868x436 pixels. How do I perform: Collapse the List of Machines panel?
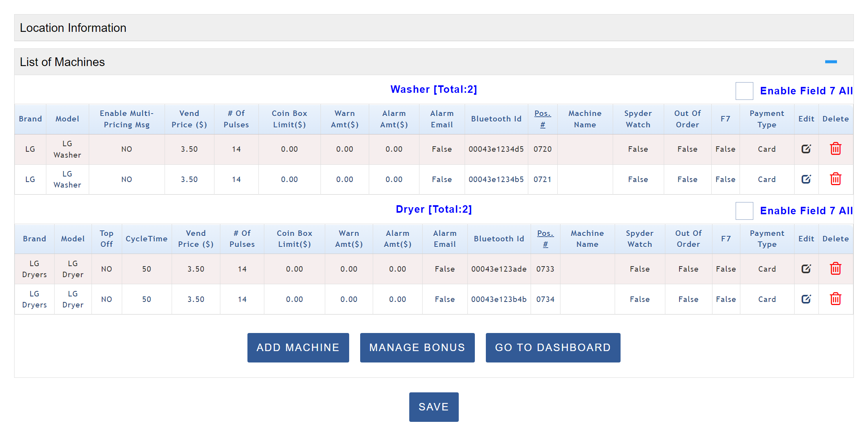[x=831, y=62]
